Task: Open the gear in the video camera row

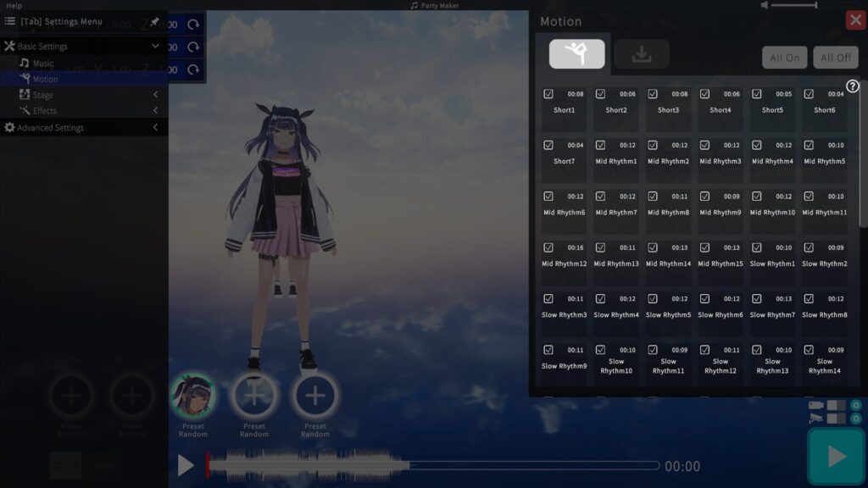Action: tap(856, 405)
